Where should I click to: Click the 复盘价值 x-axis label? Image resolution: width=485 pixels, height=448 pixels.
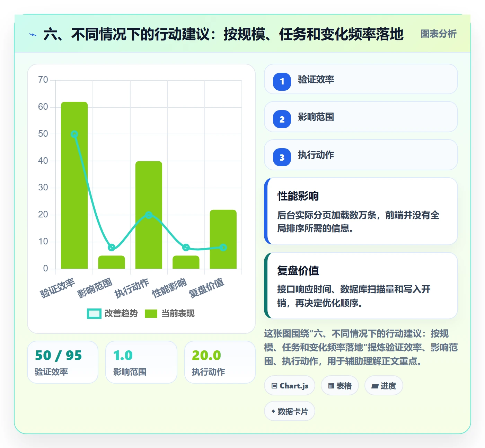pos(207,288)
